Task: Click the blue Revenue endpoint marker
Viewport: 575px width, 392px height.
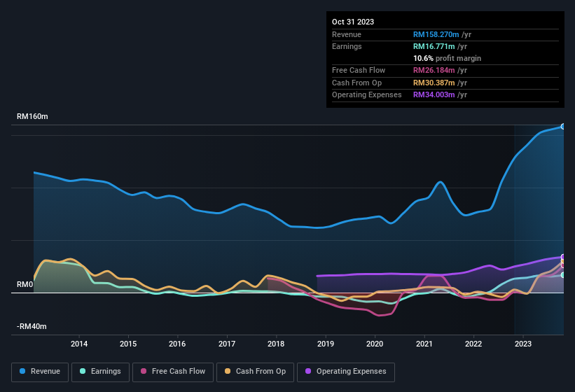Action: pyautogui.click(x=563, y=127)
